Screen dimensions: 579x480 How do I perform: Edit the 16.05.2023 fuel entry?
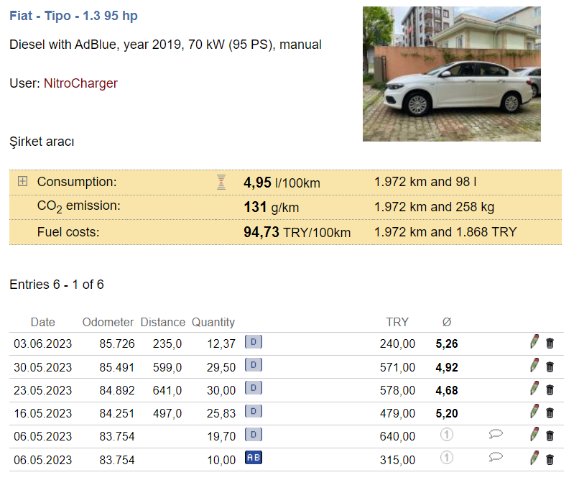(534, 411)
